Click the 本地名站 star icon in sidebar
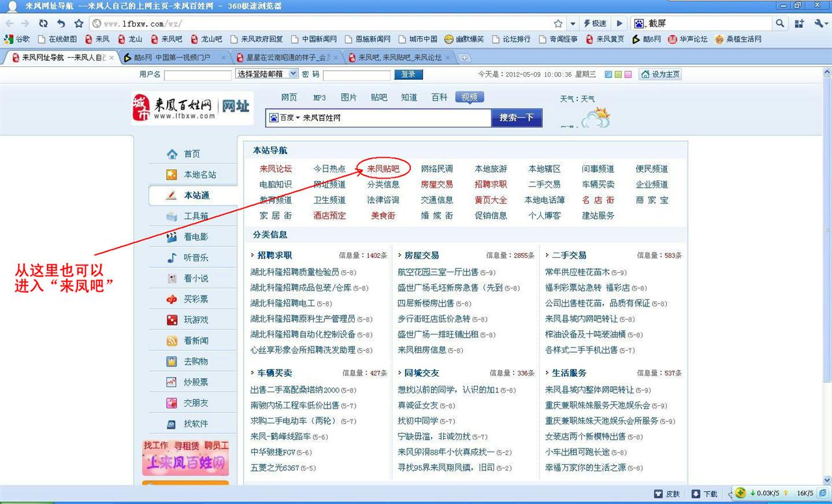The image size is (832, 504). [172, 175]
